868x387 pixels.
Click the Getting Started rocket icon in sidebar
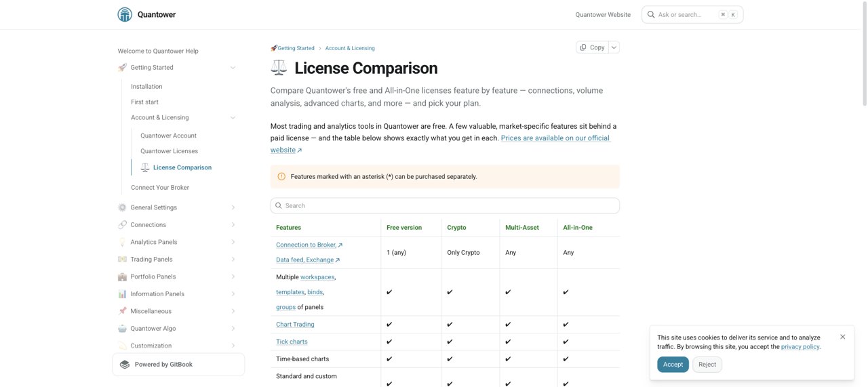tap(122, 67)
